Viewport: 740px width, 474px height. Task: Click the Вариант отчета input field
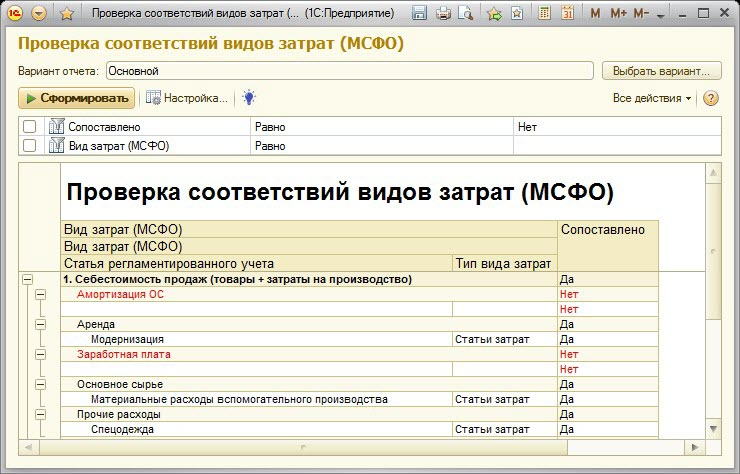point(348,71)
